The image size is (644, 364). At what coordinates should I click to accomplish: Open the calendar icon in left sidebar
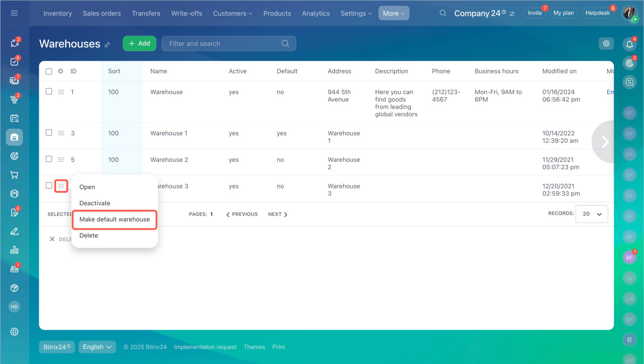tap(14, 118)
